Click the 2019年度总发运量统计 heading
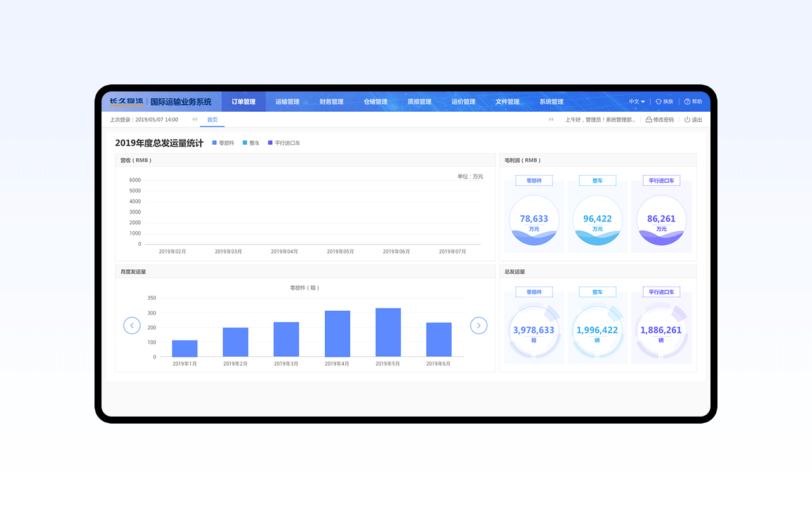The width and height of the screenshot is (812, 508). coord(159,144)
